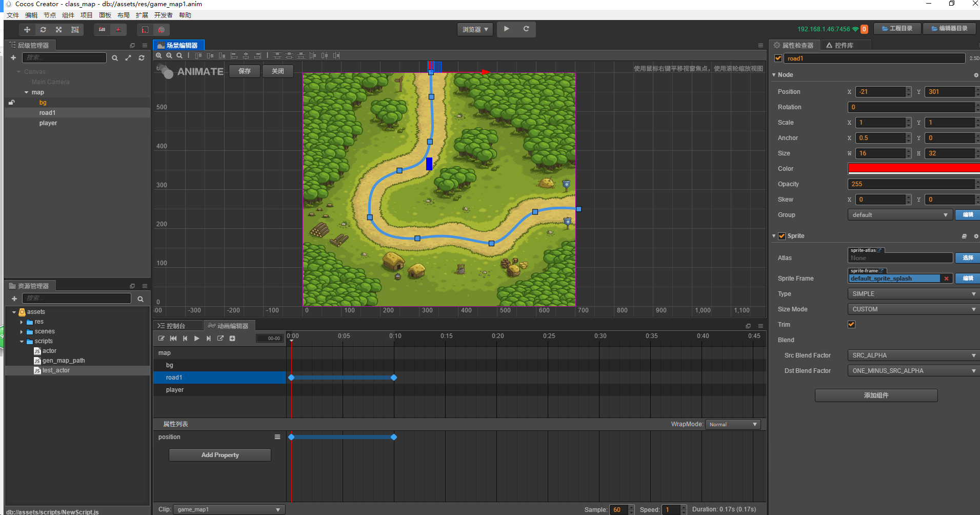
Task: Select the scale transform tool
Action: pos(59,30)
